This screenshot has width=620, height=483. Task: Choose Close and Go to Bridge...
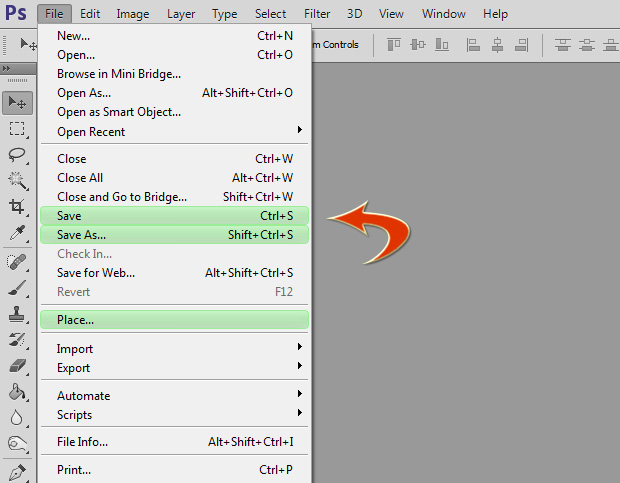[x=174, y=197]
